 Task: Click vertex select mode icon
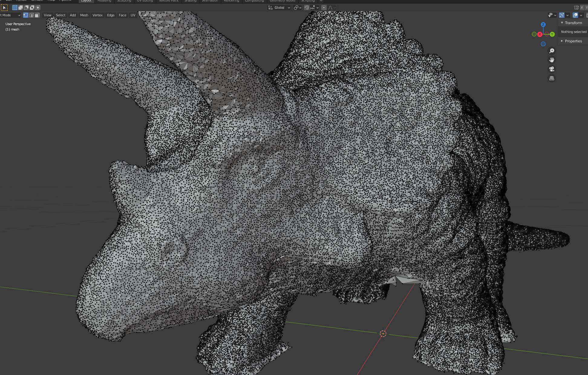26,15
